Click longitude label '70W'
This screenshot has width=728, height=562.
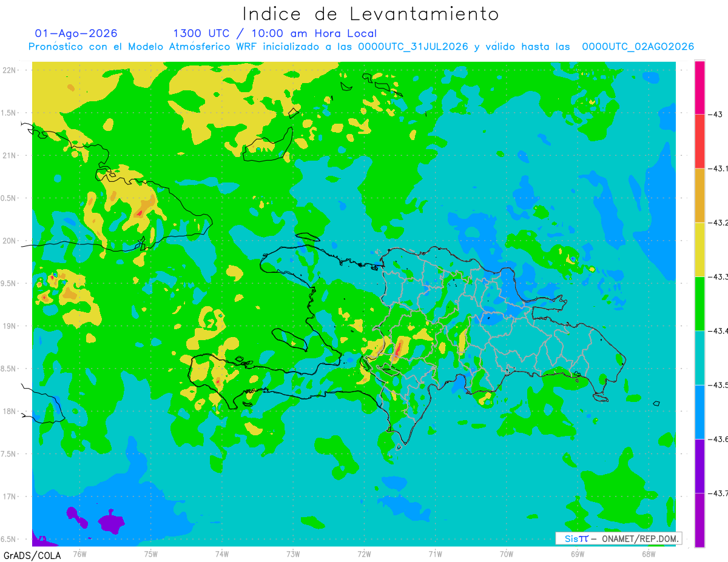[507, 554]
